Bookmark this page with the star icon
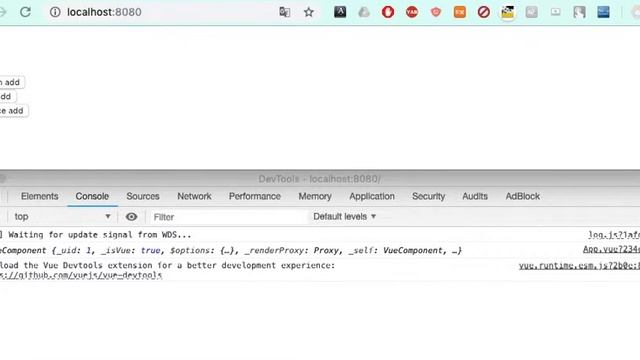 (309, 12)
